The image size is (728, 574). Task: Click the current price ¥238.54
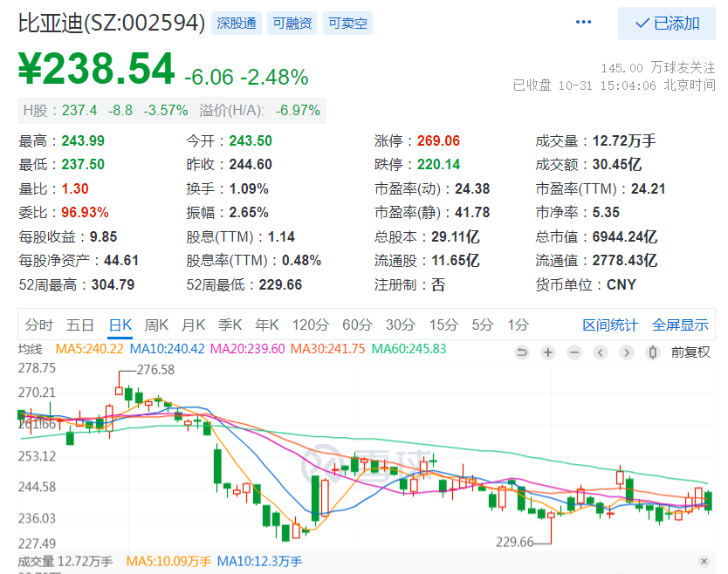pos(96,69)
